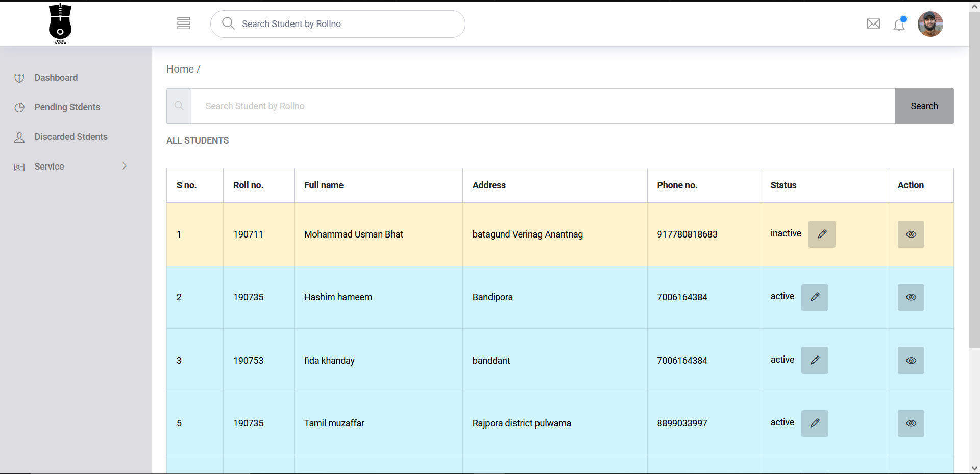Expand the Service menu chevron
Image resolution: width=980 pixels, height=474 pixels.
pos(125,166)
